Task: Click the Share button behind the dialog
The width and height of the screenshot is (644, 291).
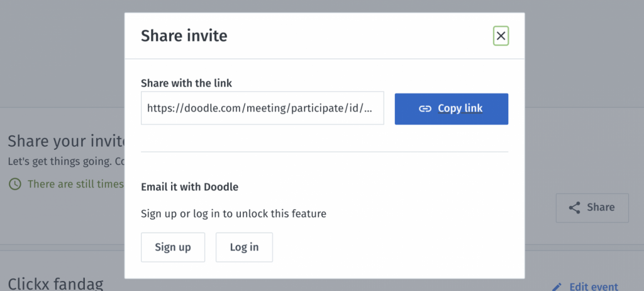Action: pos(592,208)
